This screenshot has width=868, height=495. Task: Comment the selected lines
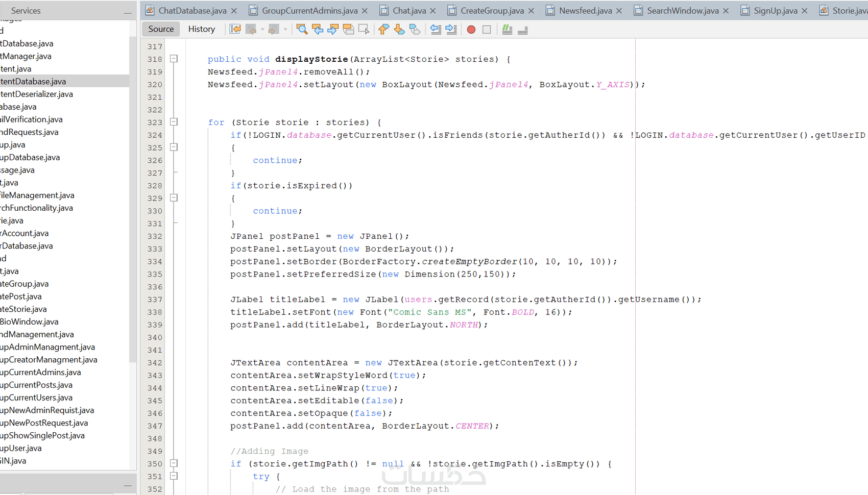(507, 29)
